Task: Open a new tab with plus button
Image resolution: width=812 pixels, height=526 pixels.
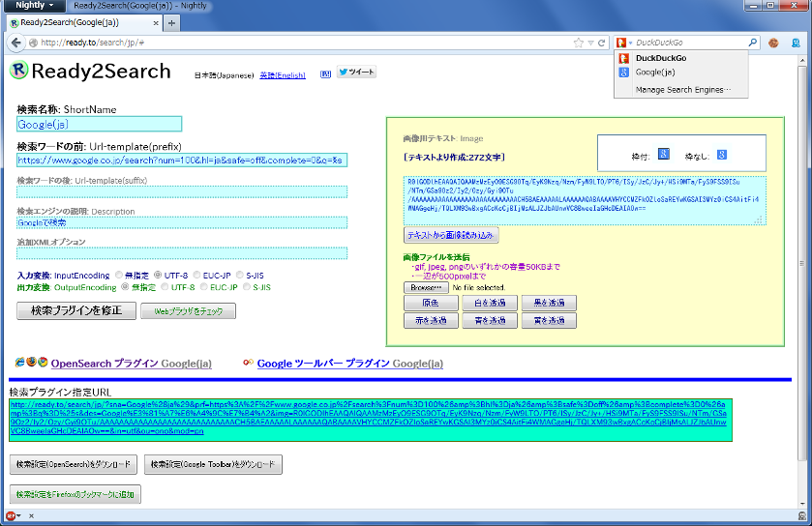Action: [x=171, y=23]
